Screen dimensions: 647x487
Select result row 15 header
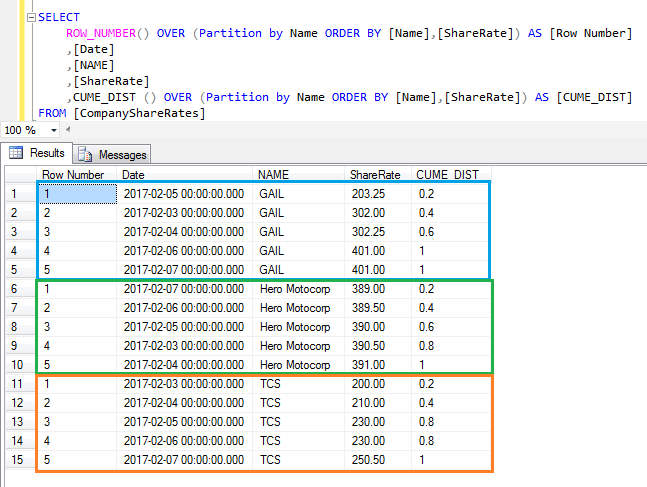coord(17,460)
